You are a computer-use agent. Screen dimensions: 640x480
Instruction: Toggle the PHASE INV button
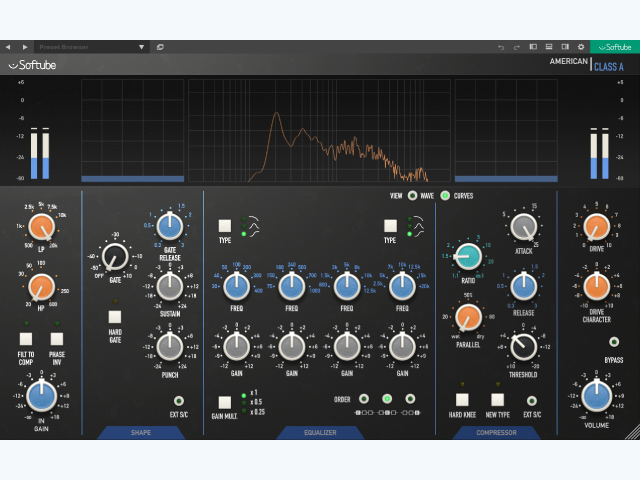[57, 339]
